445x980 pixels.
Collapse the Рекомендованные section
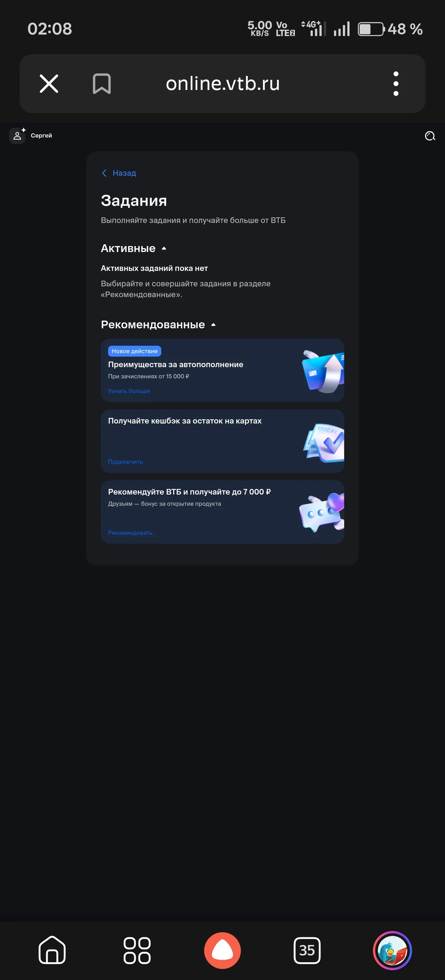[x=213, y=324]
